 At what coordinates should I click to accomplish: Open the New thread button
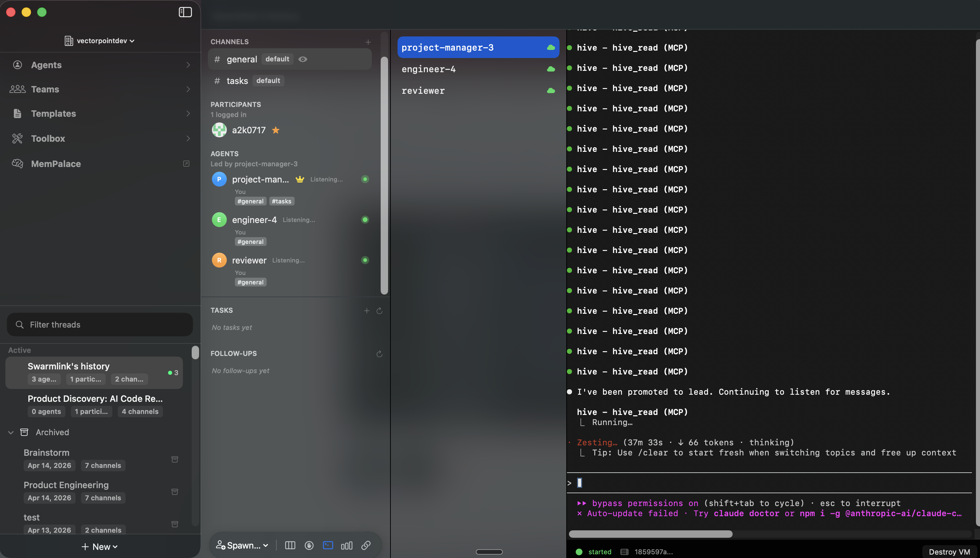pyautogui.click(x=100, y=547)
